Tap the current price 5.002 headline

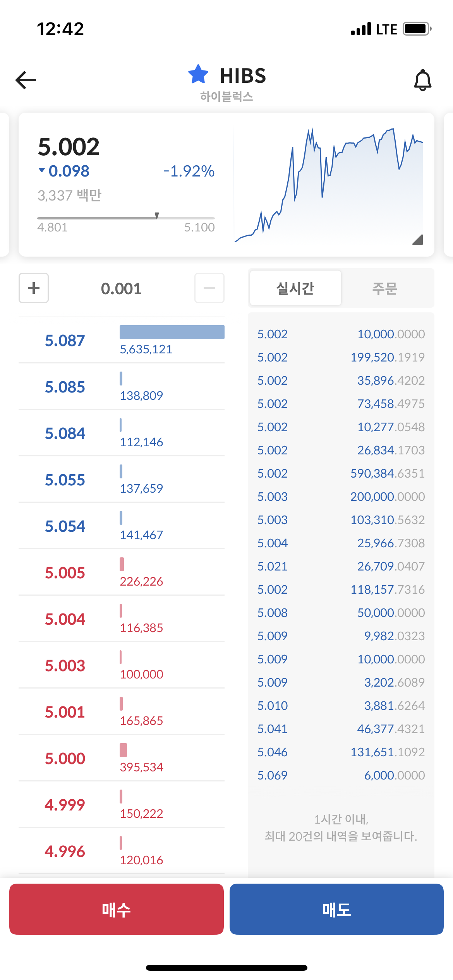point(69,147)
